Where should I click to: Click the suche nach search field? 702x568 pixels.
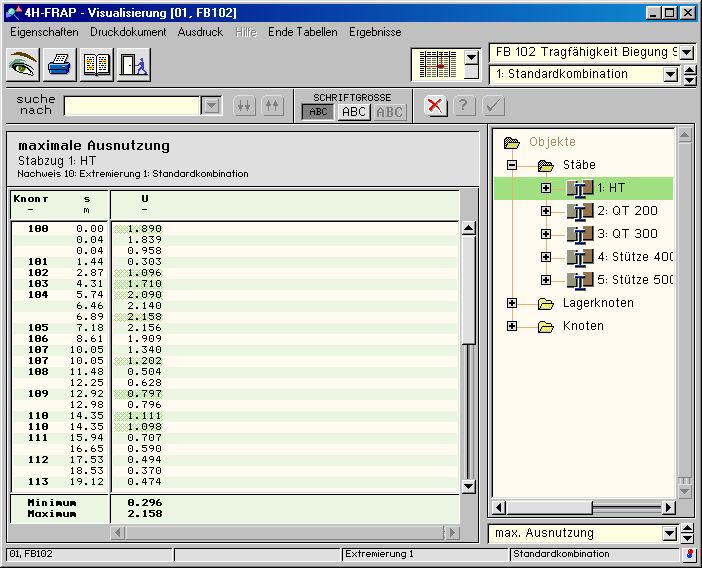coord(132,106)
